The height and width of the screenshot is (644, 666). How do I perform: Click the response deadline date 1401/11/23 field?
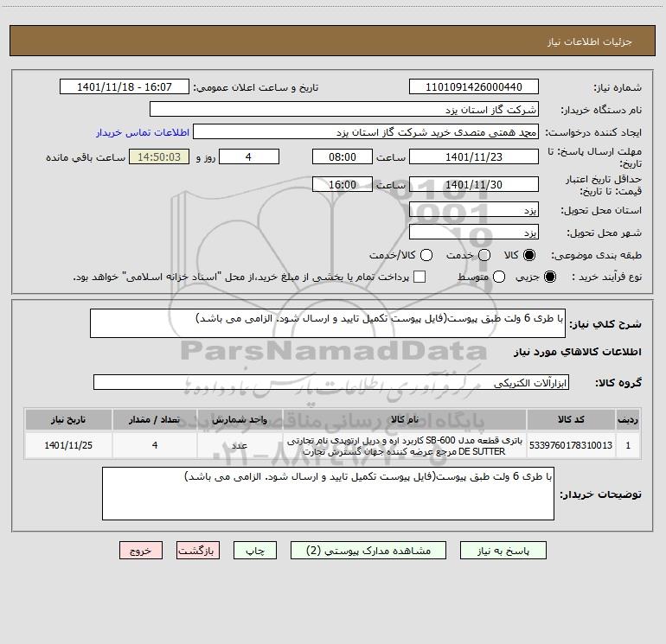(x=474, y=156)
